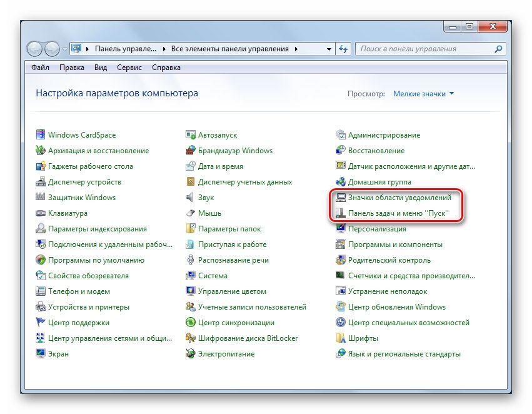Open the Восстановление link
Screen dimensions: 532x414
click(376, 151)
